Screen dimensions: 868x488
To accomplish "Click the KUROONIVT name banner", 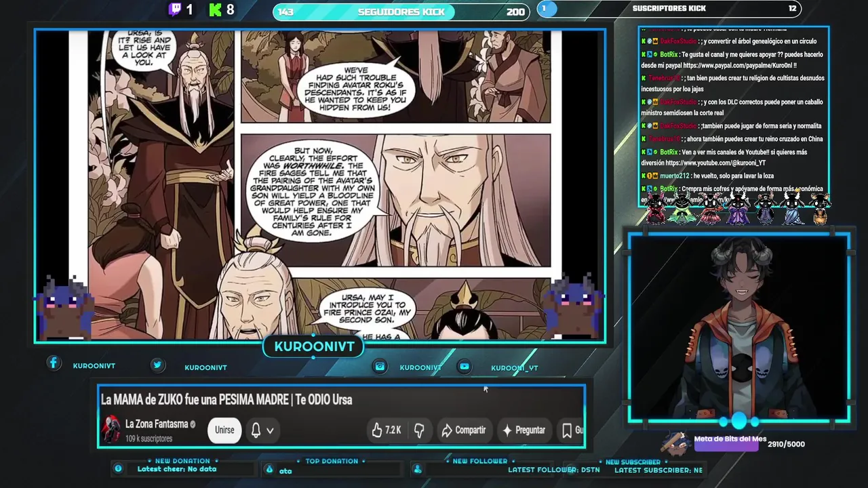I will 314,346.
